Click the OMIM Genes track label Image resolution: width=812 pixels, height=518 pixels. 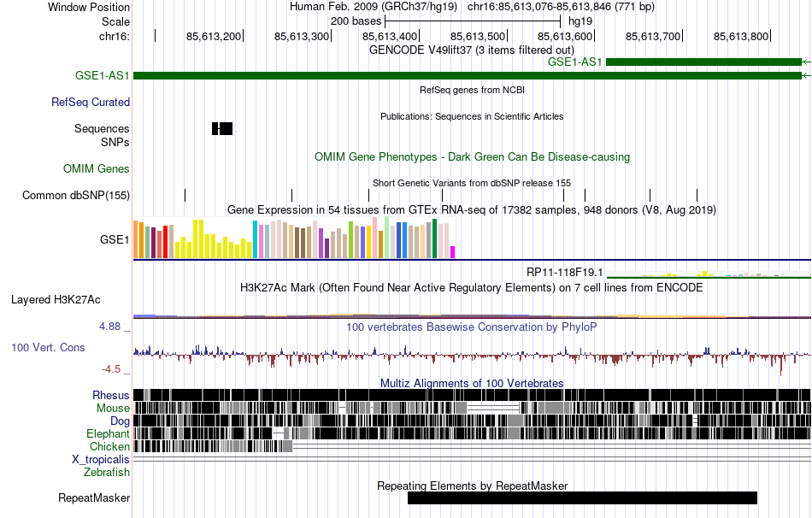click(97, 169)
